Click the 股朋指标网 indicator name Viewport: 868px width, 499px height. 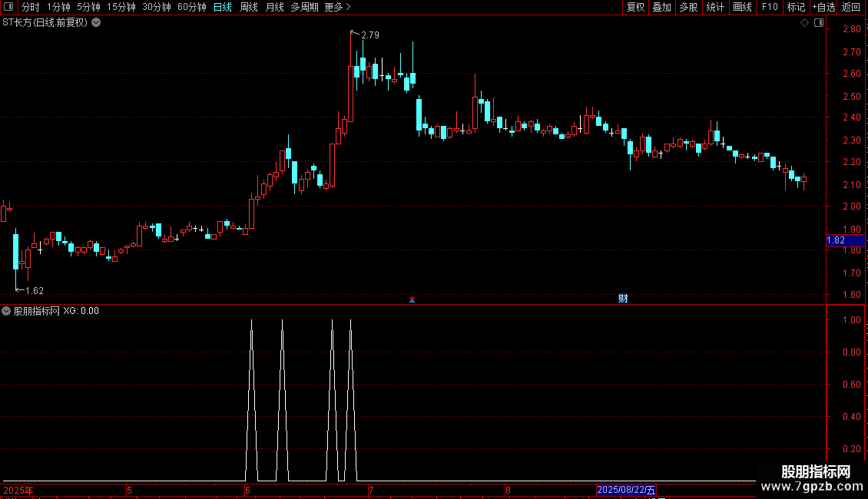click(37, 311)
